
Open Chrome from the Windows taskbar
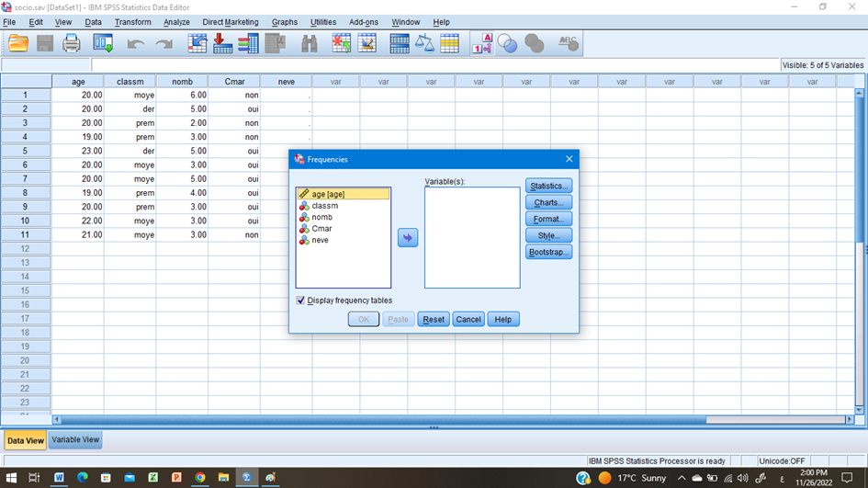click(x=199, y=478)
